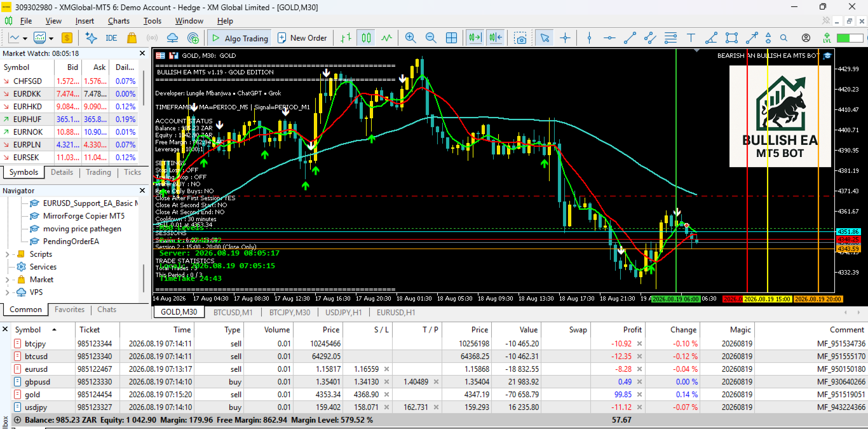Expand new chart dropdown arrow
The width and height of the screenshot is (868, 429).
click(x=25, y=38)
